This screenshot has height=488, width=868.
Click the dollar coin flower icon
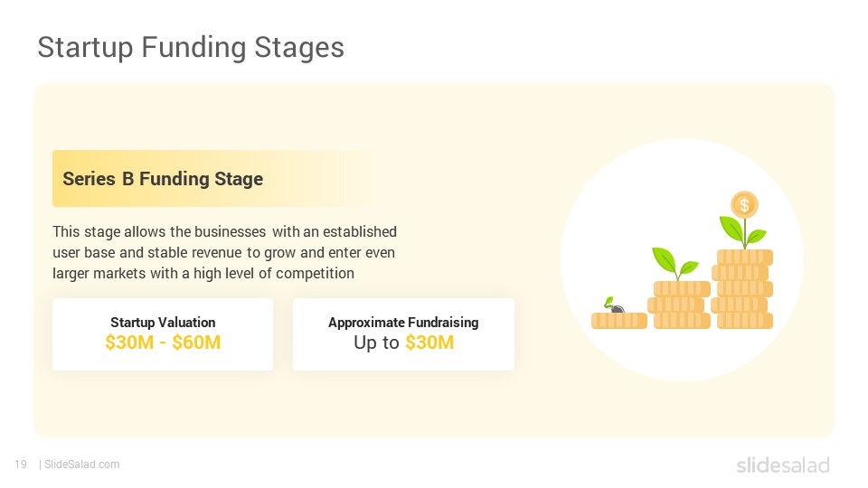tap(744, 205)
